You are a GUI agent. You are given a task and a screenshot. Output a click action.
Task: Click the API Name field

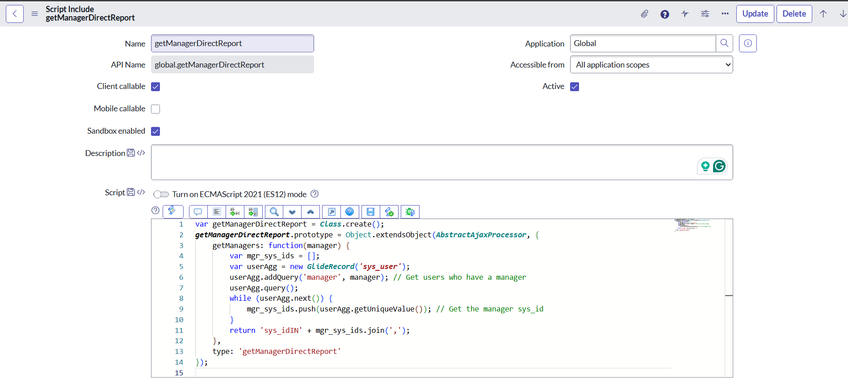point(233,65)
